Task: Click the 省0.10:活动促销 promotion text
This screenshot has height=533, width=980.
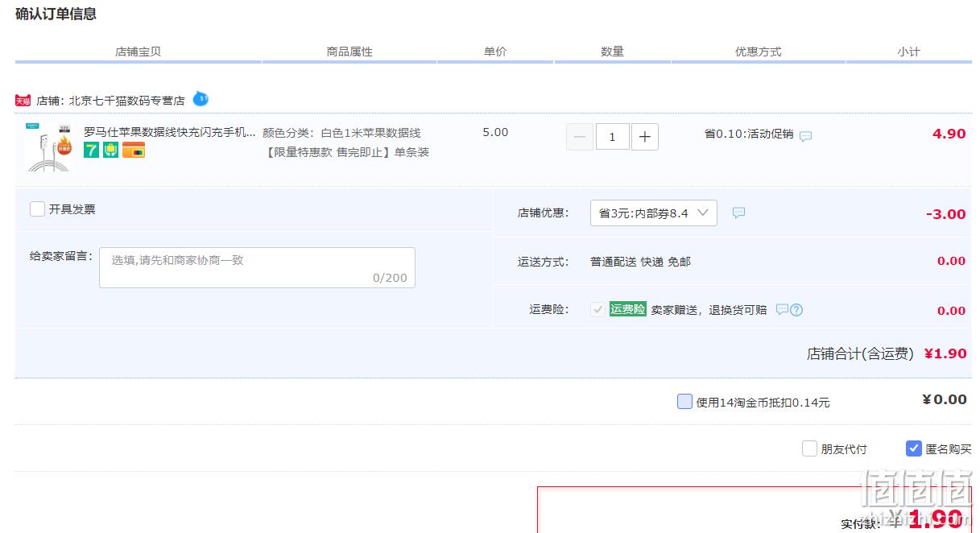Action: tap(749, 134)
